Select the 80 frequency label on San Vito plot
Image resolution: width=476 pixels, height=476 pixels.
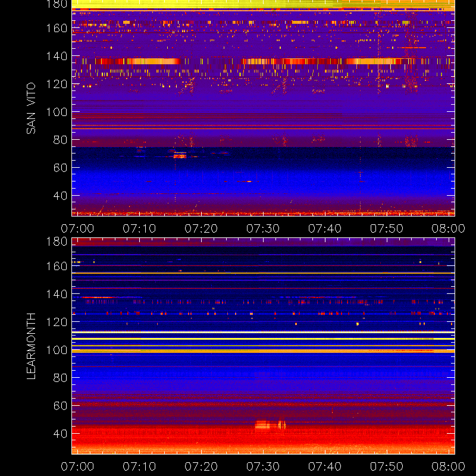(60, 140)
